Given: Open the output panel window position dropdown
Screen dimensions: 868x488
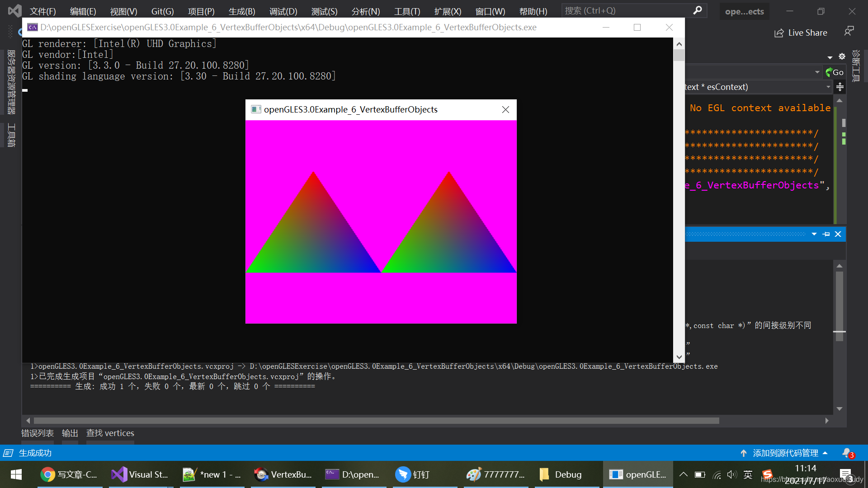Looking at the screenshot, I should click(x=814, y=234).
